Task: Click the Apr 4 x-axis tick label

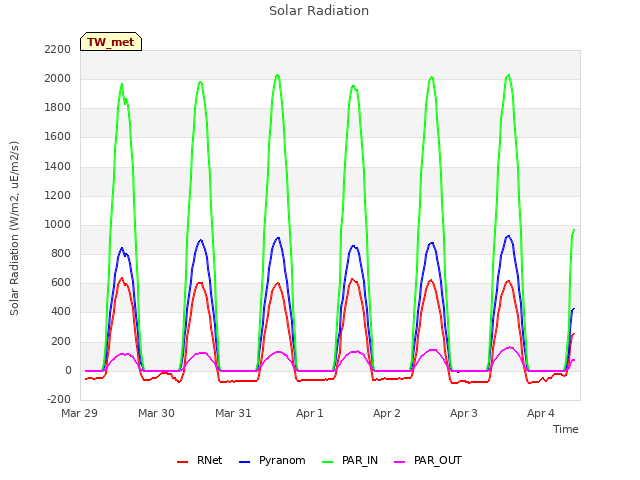Action: 541,413
